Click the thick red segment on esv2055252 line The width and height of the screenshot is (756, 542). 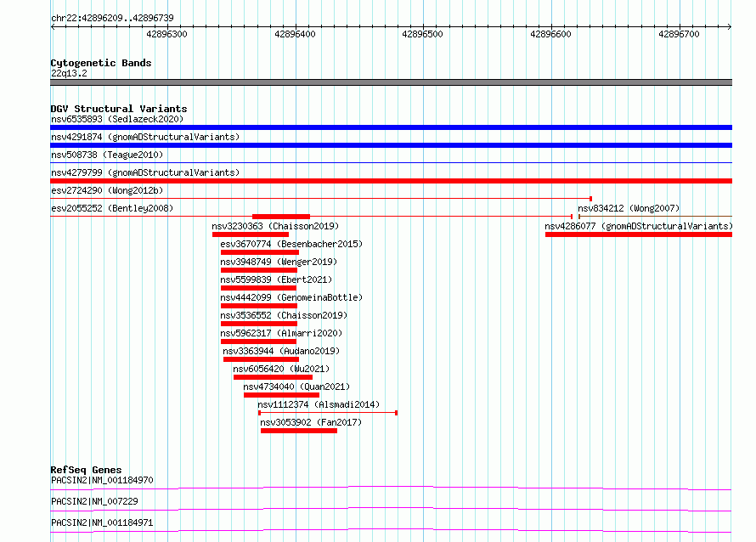pos(281,217)
